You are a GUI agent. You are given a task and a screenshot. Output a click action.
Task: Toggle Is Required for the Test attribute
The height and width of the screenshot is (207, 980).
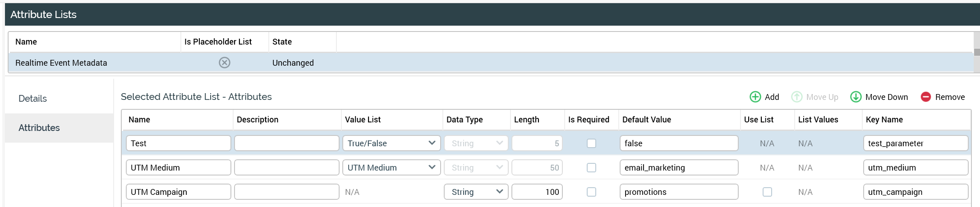point(591,143)
